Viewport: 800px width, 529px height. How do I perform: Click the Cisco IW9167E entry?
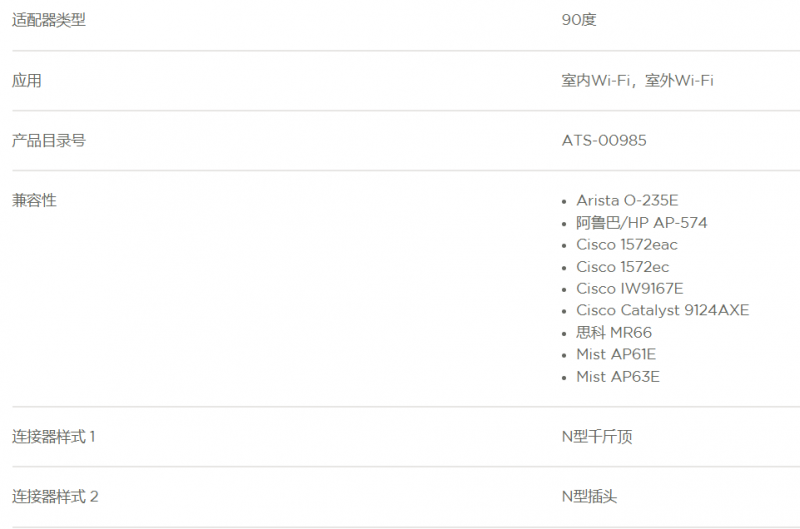click(630, 289)
